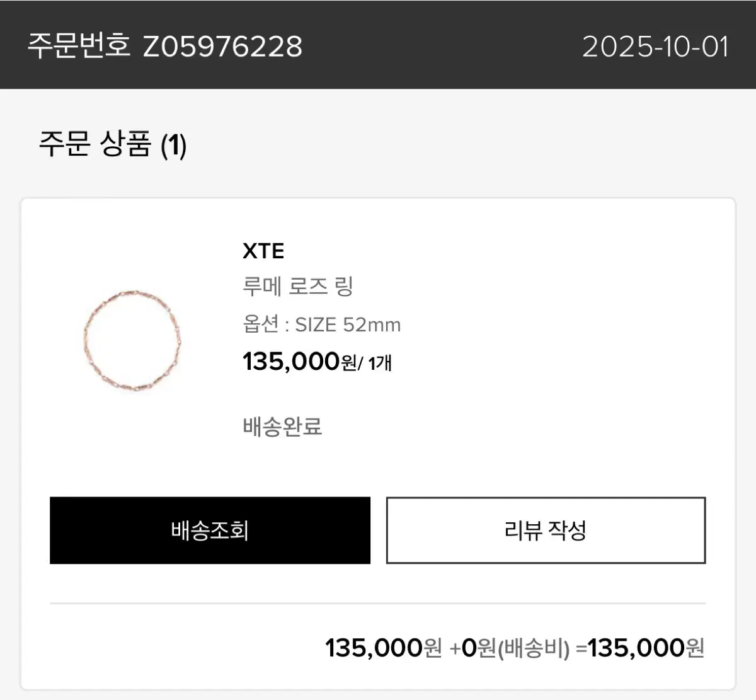Open the rose ring product thumbnail

[x=132, y=340]
